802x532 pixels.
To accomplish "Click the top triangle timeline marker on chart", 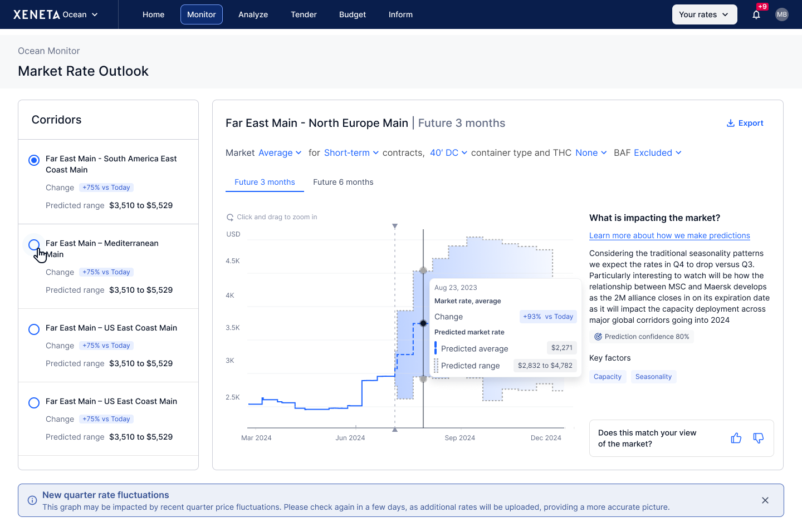I will click(x=395, y=226).
